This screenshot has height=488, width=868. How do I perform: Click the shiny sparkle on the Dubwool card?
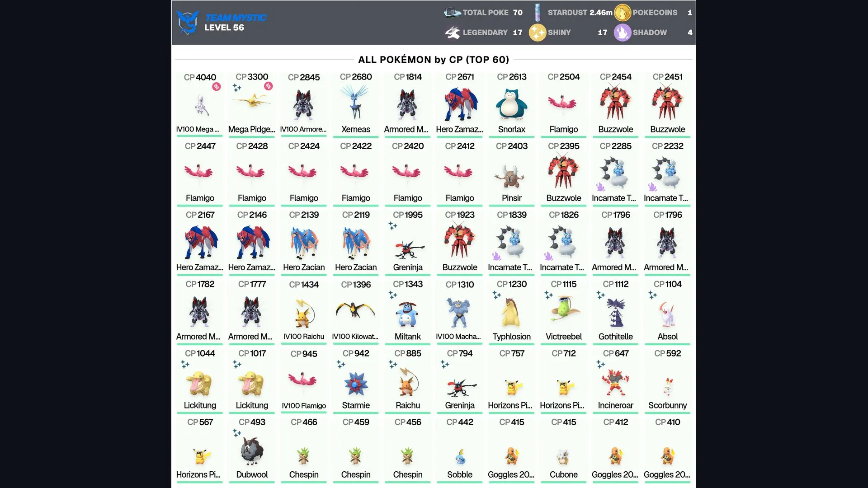click(237, 433)
